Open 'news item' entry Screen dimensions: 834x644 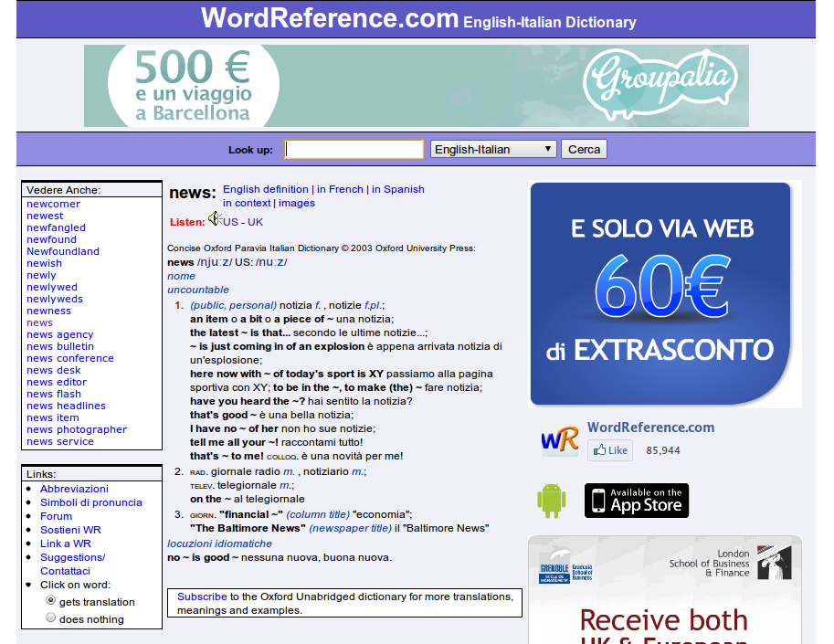53,418
